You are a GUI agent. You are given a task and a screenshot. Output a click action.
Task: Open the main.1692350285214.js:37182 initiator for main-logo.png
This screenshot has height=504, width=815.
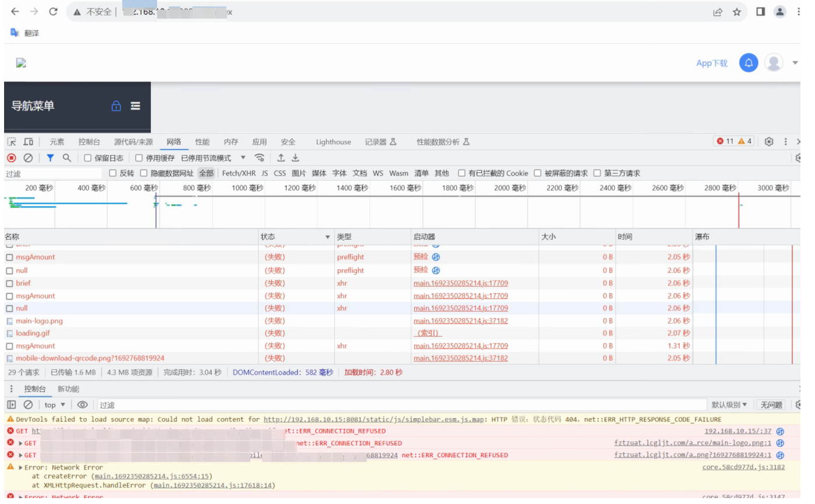click(460, 321)
